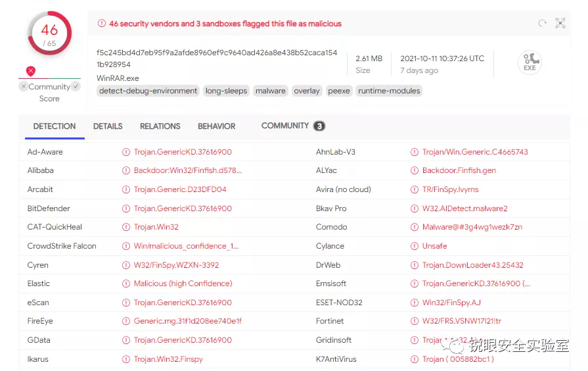Click the long-sleeps tag

tap(226, 91)
